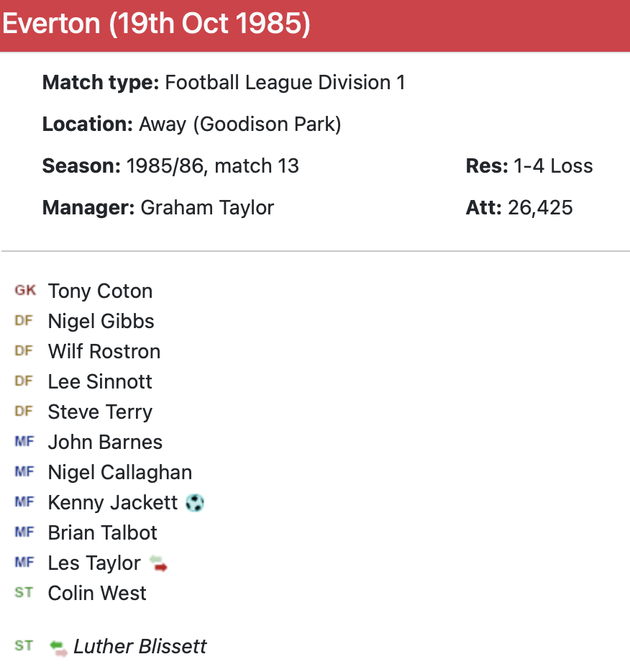View Brian Talbot's player details
The width and height of the screenshot is (630, 672).
pyautogui.click(x=102, y=533)
